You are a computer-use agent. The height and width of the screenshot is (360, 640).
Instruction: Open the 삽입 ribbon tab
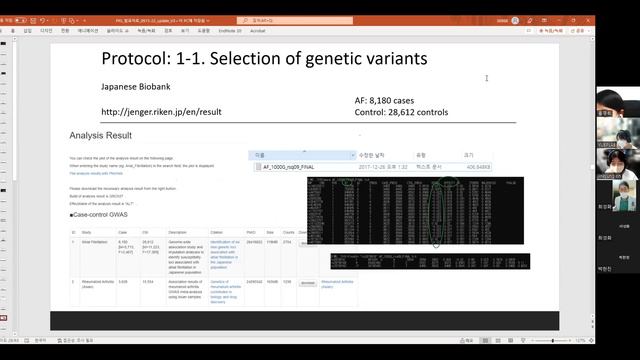point(27,31)
